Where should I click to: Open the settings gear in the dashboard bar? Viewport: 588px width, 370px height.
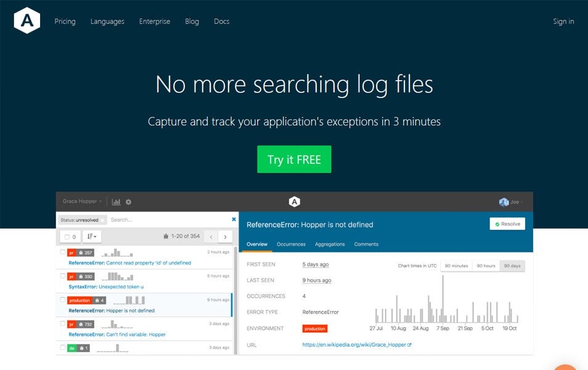pos(129,202)
